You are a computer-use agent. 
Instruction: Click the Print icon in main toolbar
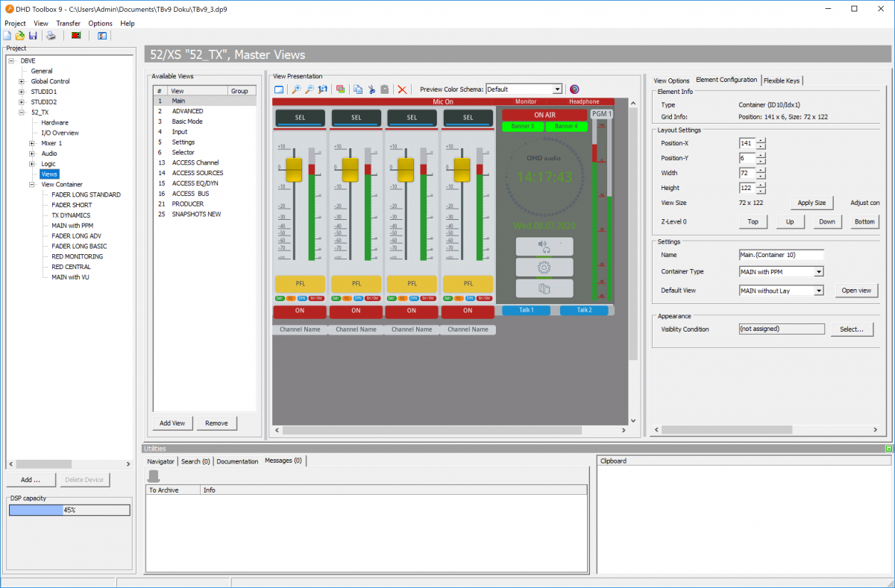51,35
